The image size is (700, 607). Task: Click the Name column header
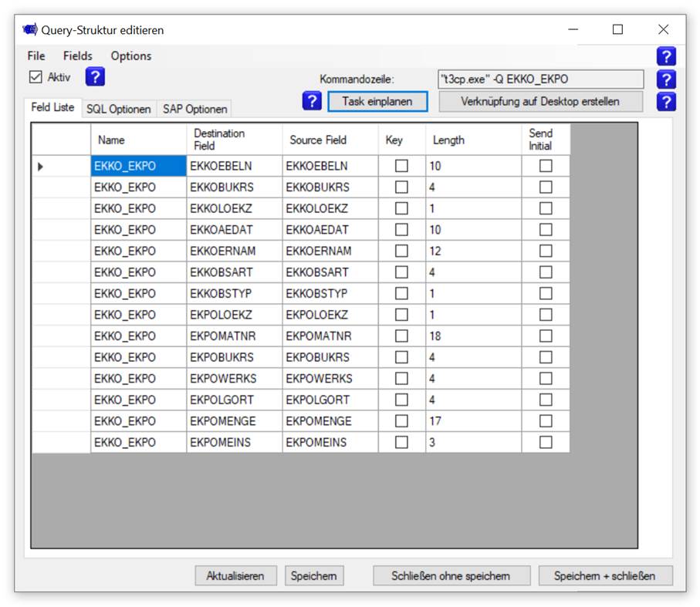138,140
